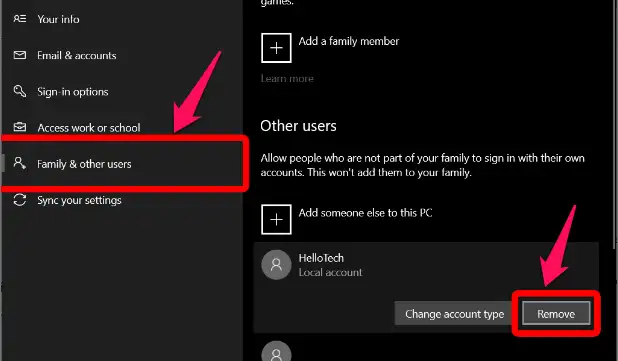Screen dimensions: 618x361
Task: Click the Local account label under HelloTech
Action: coord(330,272)
